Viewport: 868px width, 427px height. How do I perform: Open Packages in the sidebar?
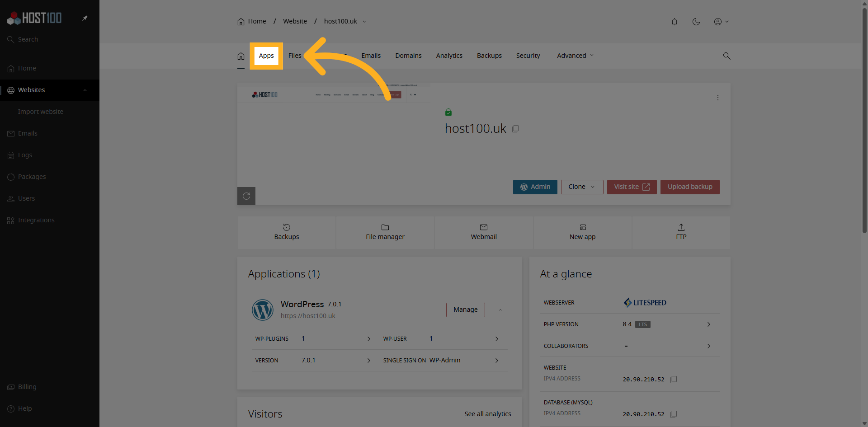32,177
